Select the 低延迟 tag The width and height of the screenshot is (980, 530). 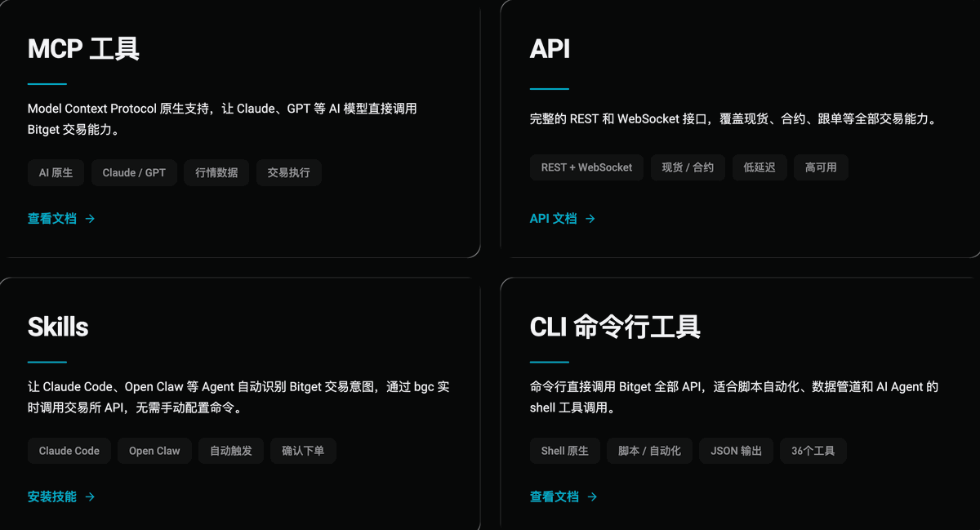coord(759,167)
